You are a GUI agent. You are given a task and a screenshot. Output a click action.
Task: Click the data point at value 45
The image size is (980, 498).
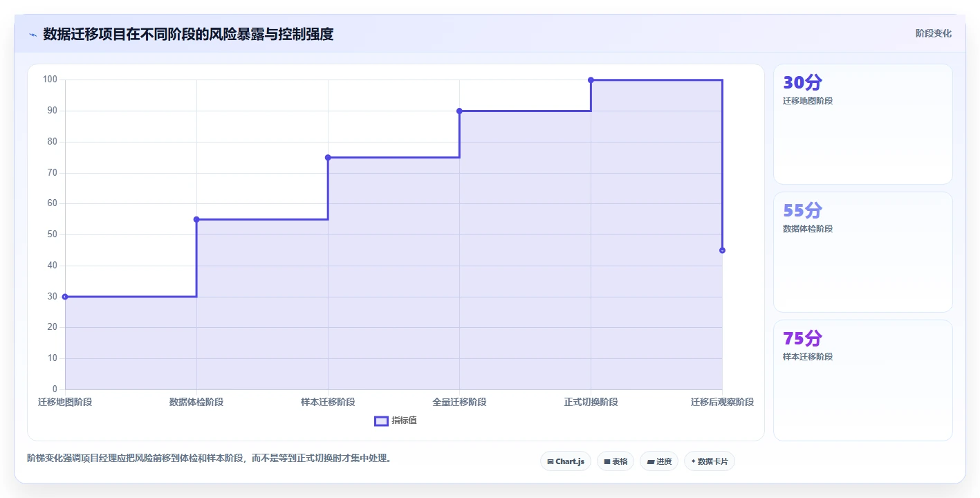(722, 250)
